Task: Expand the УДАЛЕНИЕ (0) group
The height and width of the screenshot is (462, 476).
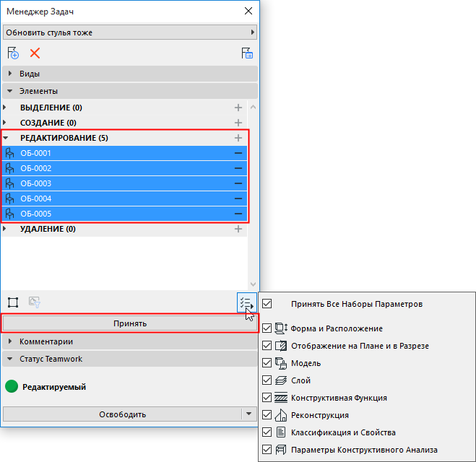Action: click(x=4, y=229)
